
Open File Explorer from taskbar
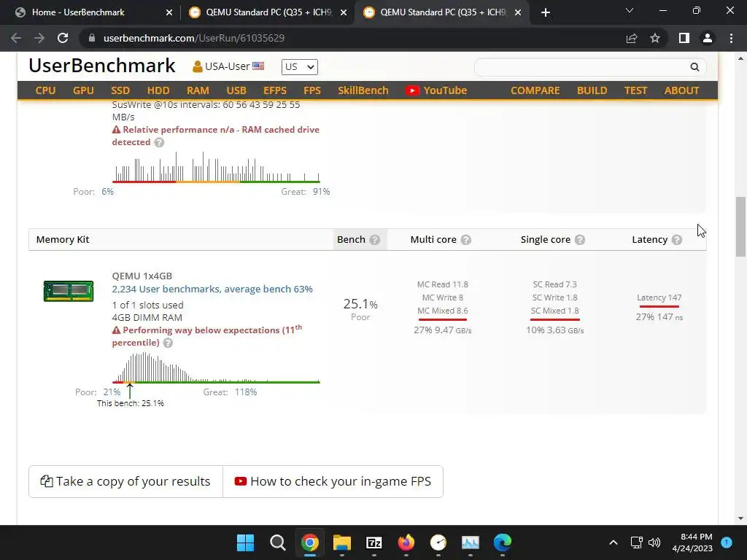coord(341,542)
